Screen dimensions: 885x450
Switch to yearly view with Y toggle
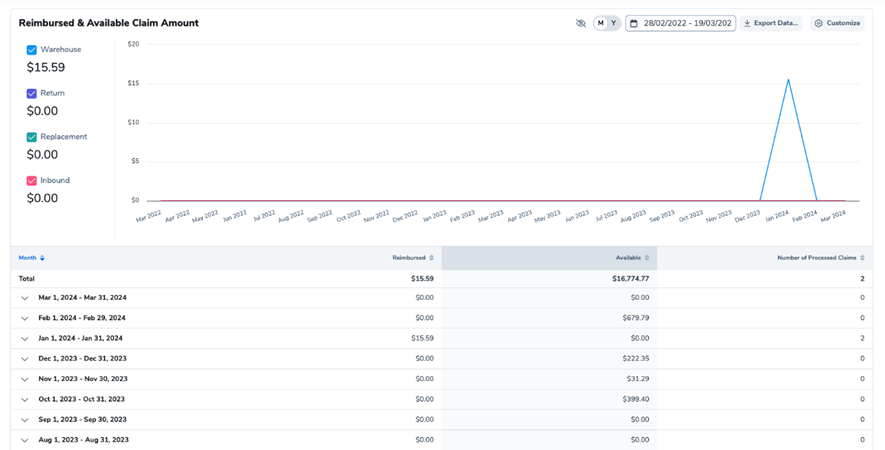click(x=613, y=23)
